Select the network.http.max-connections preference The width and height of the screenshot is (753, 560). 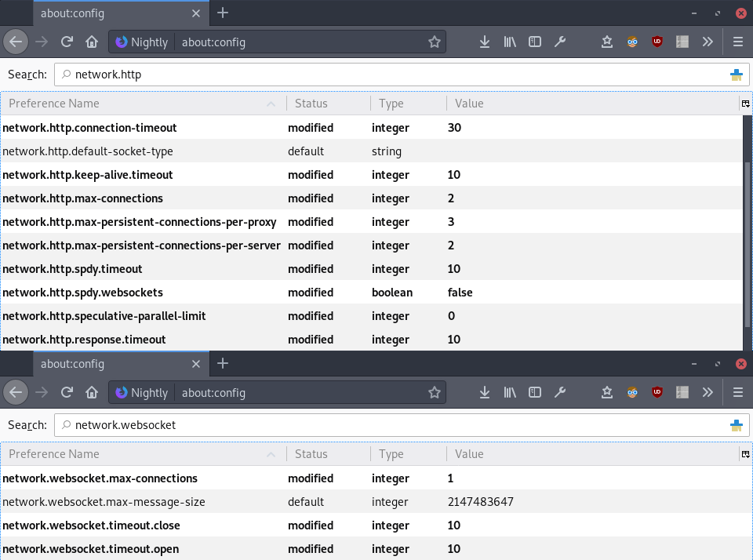tap(371, 198)
